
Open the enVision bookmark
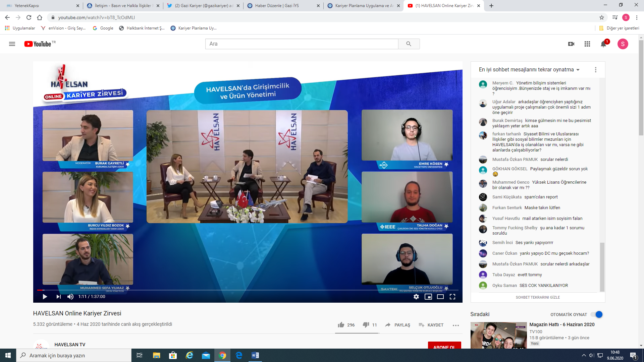[x=63, y=28]
